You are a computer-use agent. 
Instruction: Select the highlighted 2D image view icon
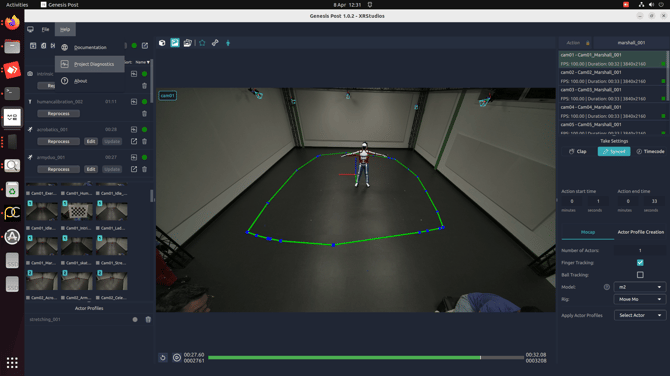tap(175, 43)
